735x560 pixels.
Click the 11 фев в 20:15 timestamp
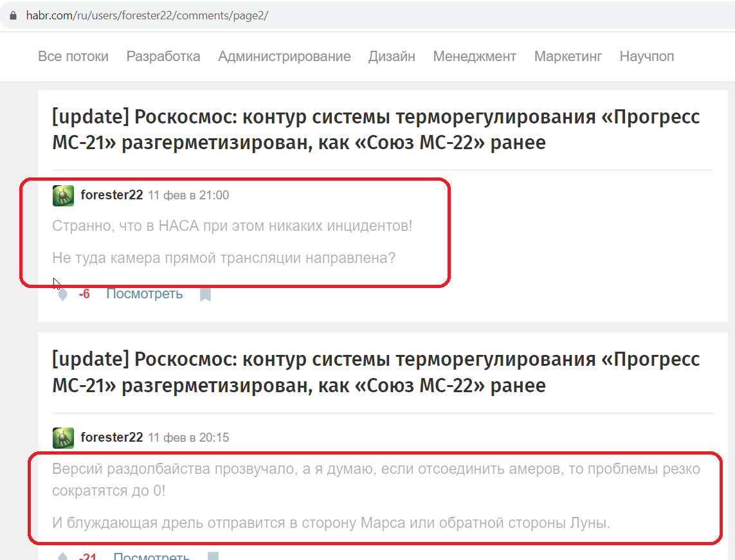click(188, 437)
